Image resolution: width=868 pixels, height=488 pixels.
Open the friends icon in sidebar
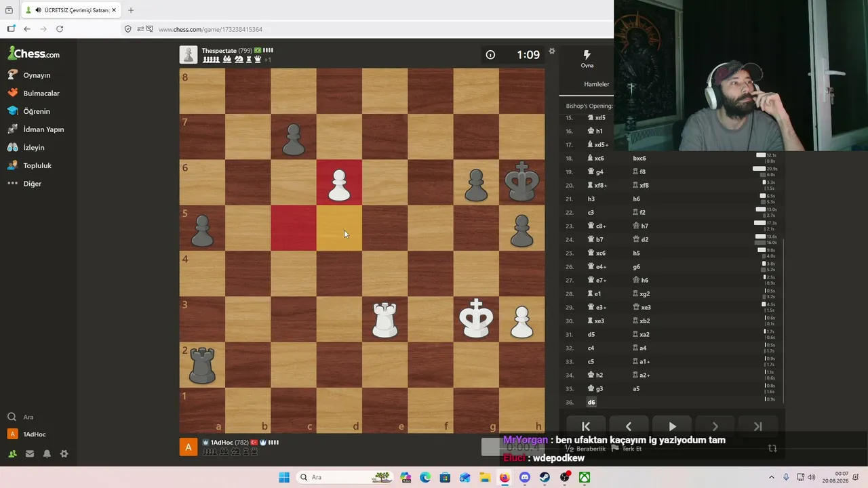pos(12,453)
